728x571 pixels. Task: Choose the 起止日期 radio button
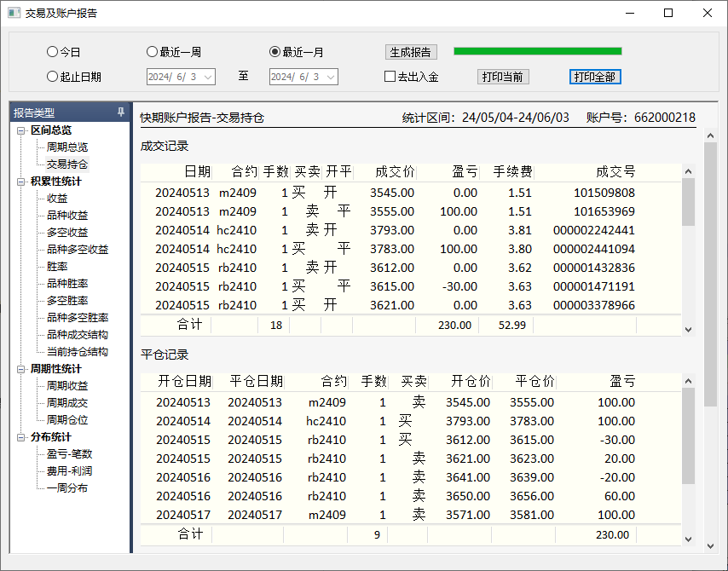point(53,77)
